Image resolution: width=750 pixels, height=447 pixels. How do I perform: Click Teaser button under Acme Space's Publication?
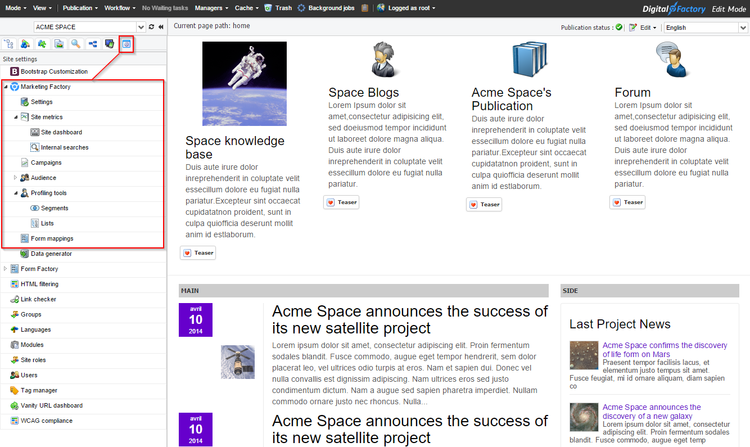pyautogui.click(x=484, y=205)
